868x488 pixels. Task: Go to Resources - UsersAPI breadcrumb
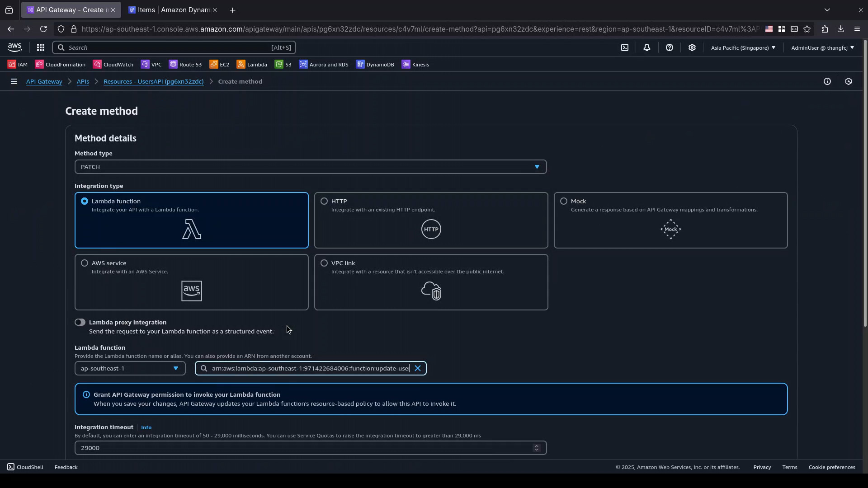click(154, 81)
